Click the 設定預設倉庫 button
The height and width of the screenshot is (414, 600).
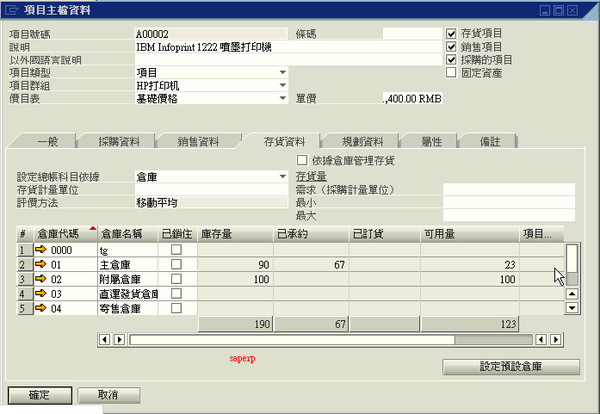[511, 367]
